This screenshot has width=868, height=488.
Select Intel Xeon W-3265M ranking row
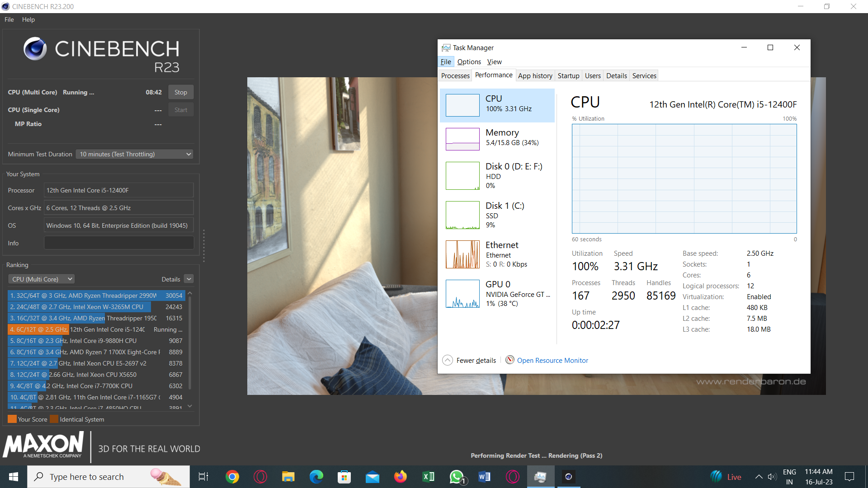point(96,307)
